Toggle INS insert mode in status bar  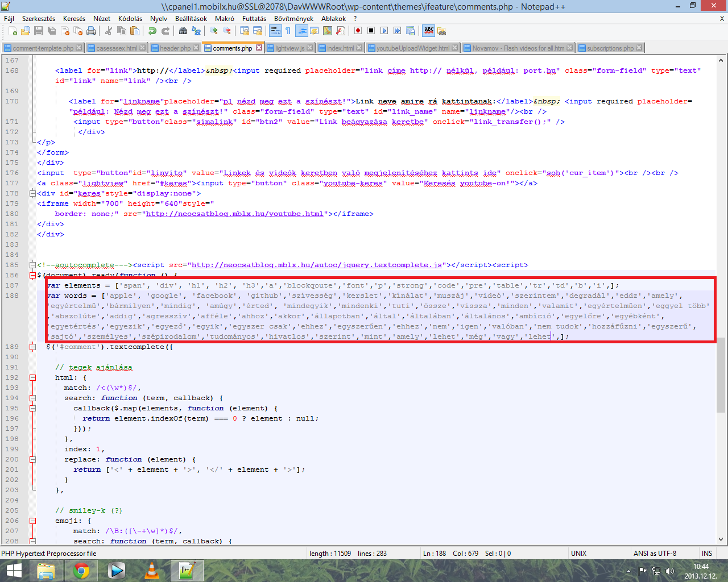point(707,553)
